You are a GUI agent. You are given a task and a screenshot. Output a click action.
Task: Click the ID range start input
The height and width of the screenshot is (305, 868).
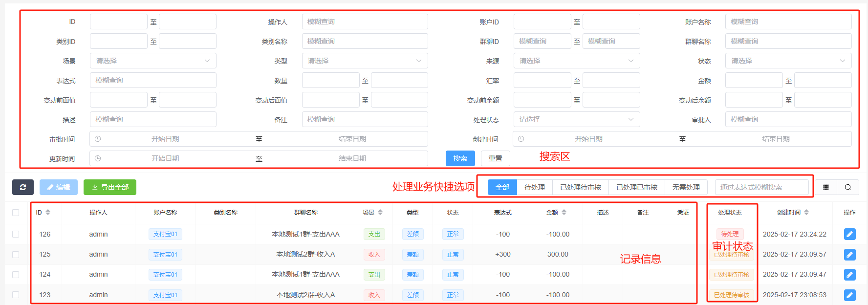point(119,22)
